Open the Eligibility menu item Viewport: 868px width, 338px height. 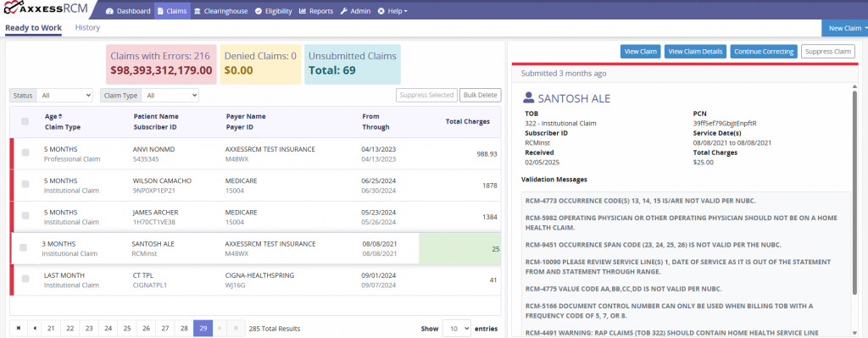point(274,11)
